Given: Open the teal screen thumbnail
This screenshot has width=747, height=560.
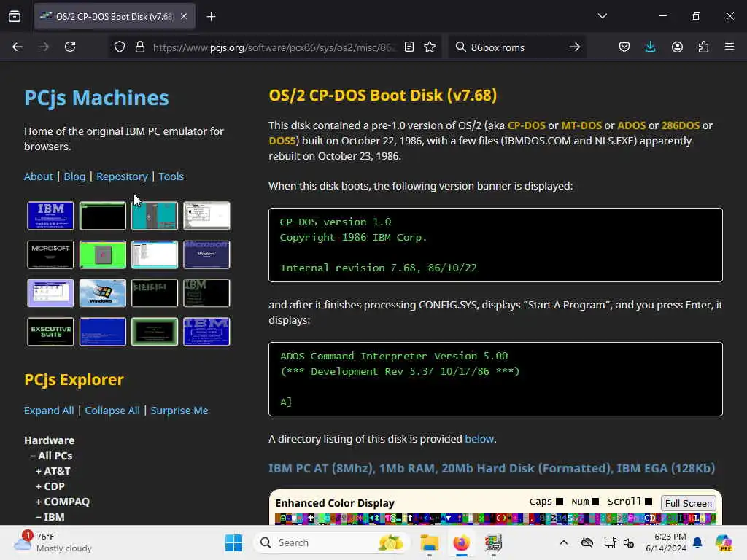Looking at the screenshot, I should tap(155, 216).
